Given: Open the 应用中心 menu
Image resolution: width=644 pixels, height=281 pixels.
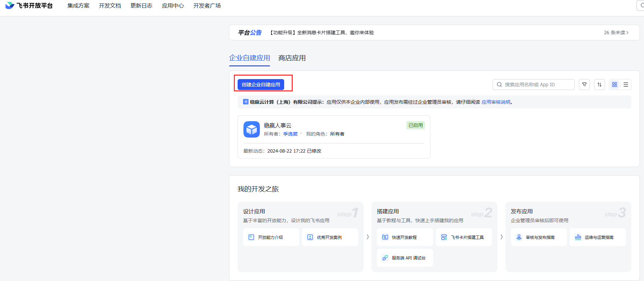Looking at the screenshot, I should click(173, 6).
